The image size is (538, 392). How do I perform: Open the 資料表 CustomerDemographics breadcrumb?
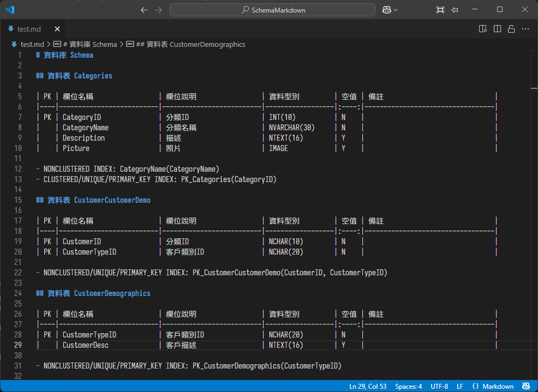pos(191,44)
